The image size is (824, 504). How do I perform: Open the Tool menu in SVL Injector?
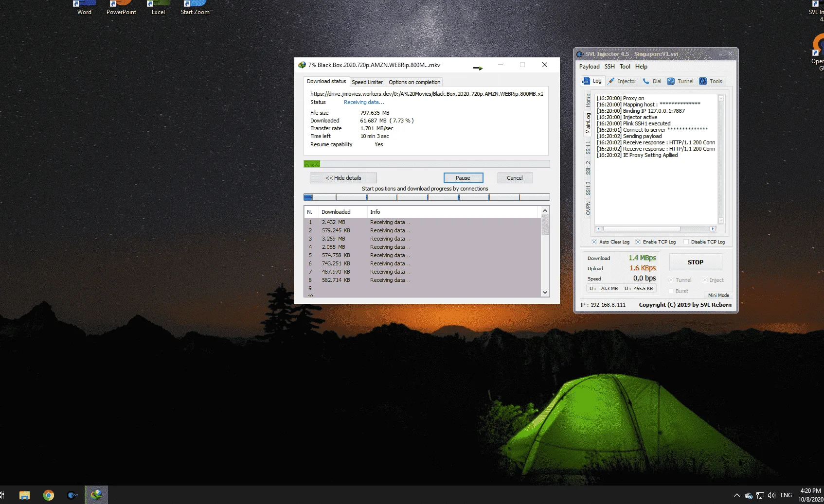(625, 67)
